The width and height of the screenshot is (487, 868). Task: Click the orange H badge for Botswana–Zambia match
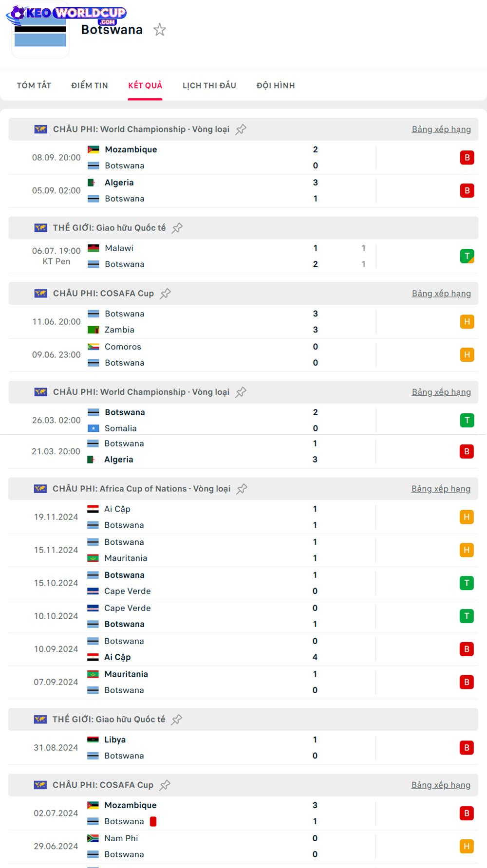pyautogui.click(x=467, y=322)
